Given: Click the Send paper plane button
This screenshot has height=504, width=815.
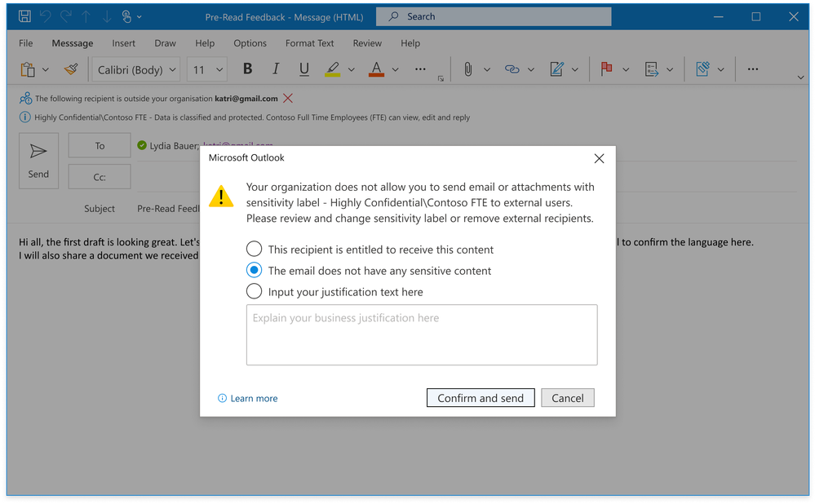Looking at the screenshot, I should pos(38,161).
